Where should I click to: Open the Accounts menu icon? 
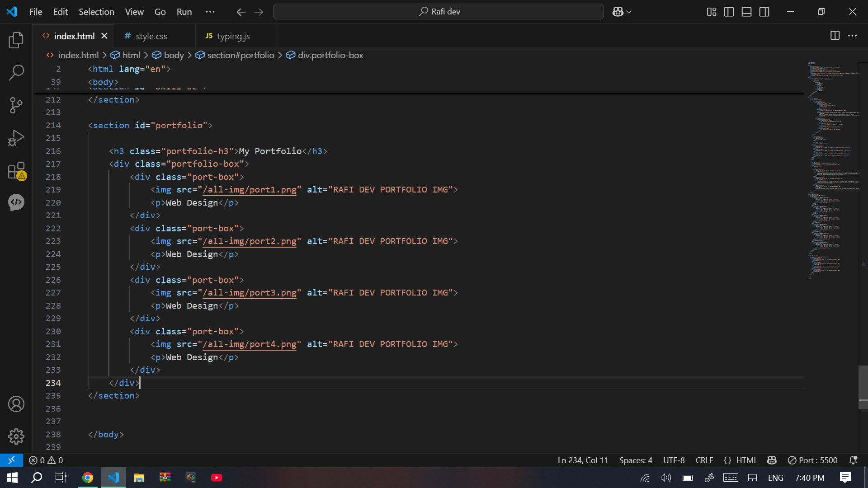(x=16, y=404)
